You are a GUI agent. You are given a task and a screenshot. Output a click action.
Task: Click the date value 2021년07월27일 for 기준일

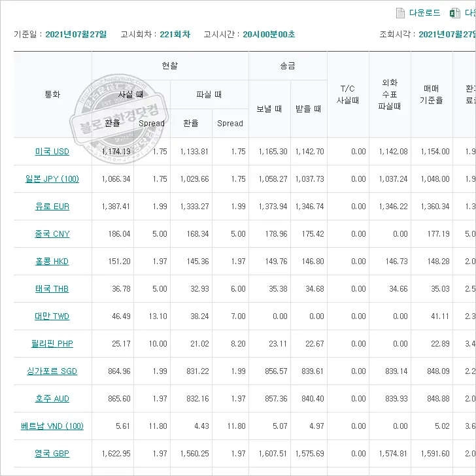pos(76,34)
